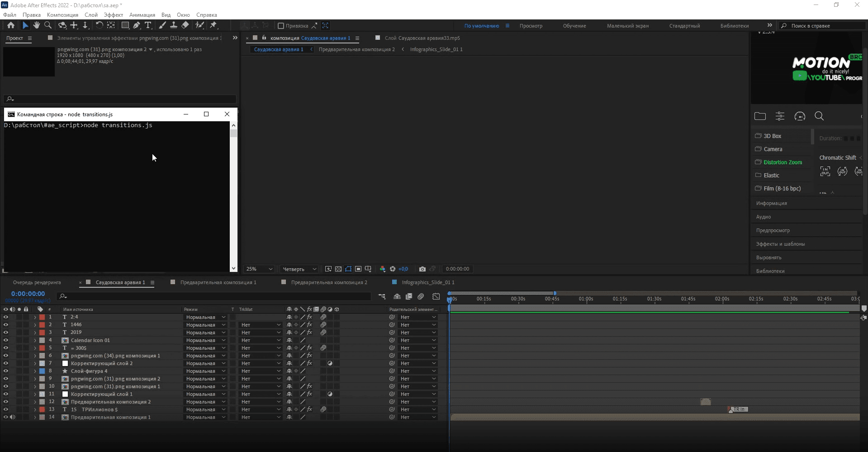This screenshot has height=452, width=868.
Task: Click the speedometer icon in Motion Bro panel
Action: coord(800,116)
